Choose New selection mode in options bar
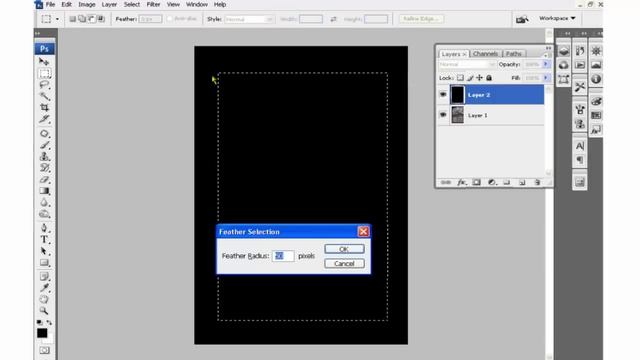 [x=73, y=19]
